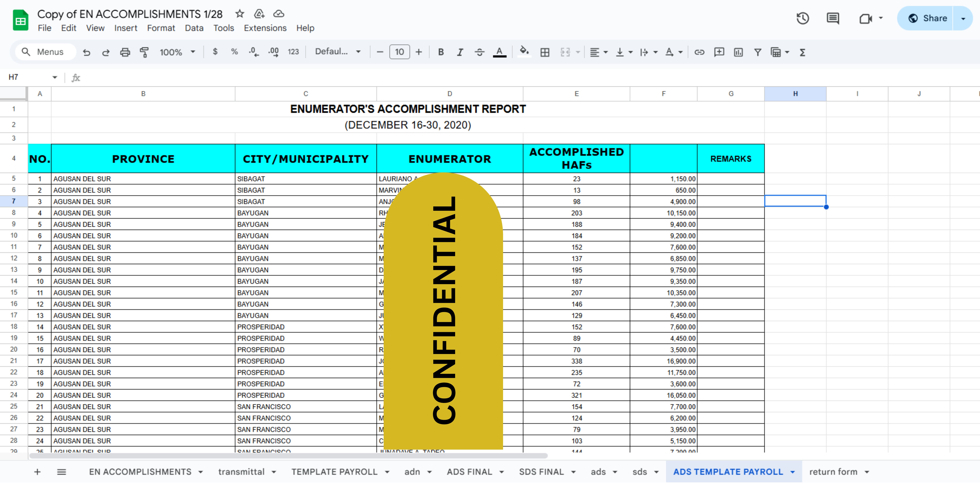Open the font family dropdown
The image size is (980, 490).
point(338,52)
